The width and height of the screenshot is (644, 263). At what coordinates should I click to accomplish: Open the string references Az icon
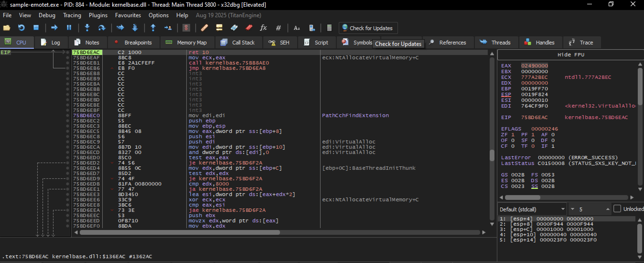[x=297, y=28]
